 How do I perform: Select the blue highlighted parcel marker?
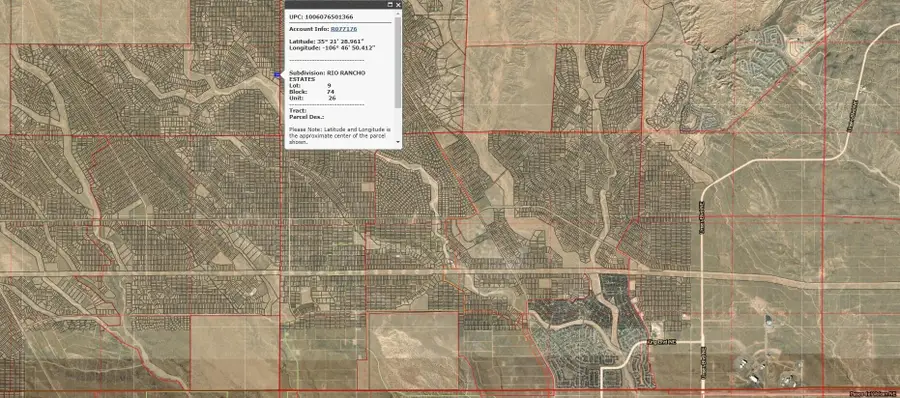(277, 75)
